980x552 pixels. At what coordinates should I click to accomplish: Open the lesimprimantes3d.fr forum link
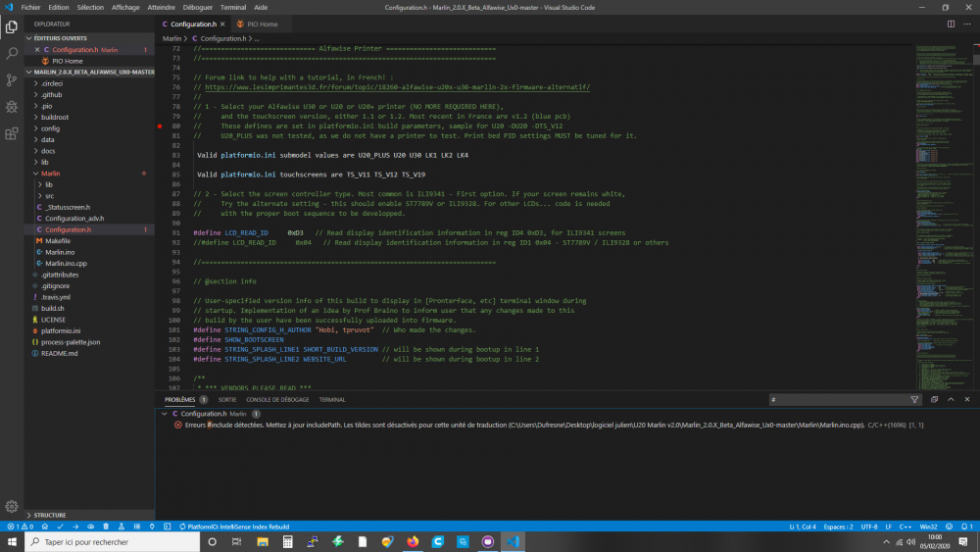click(x=398, y=87)
